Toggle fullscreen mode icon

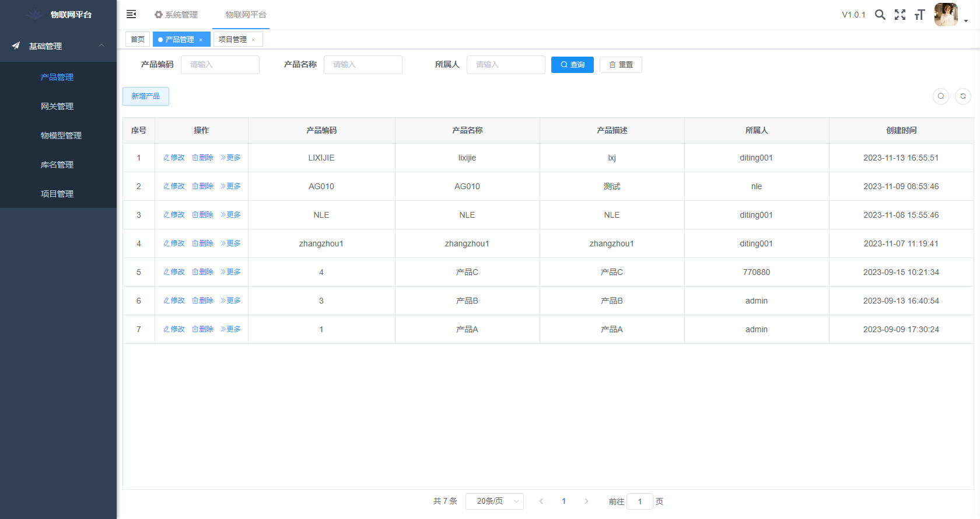coord(900,15)
